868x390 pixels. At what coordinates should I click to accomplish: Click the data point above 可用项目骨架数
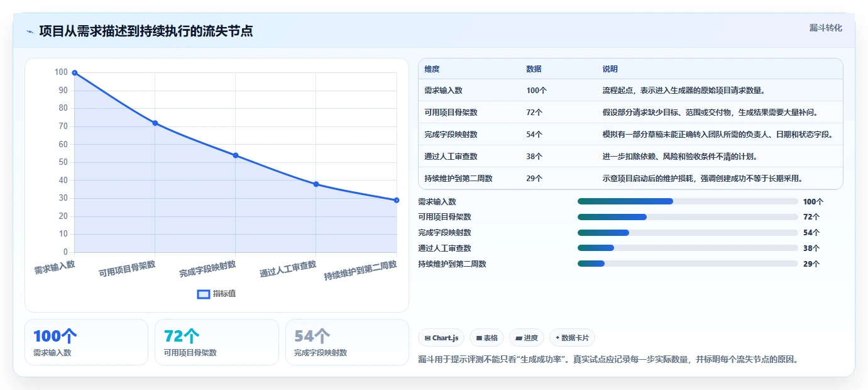click(x=155, y=123)
